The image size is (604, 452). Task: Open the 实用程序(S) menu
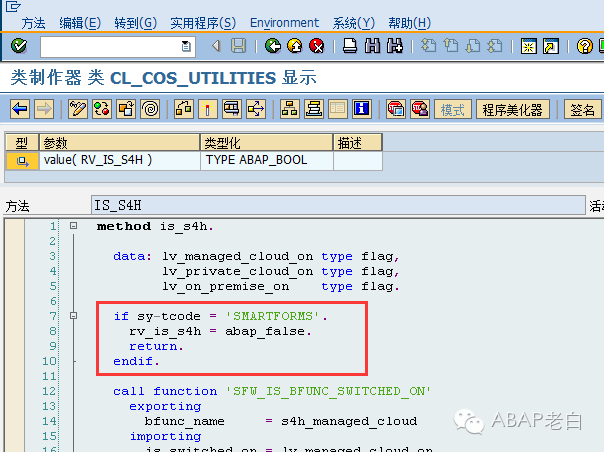[x=203, y=23]
